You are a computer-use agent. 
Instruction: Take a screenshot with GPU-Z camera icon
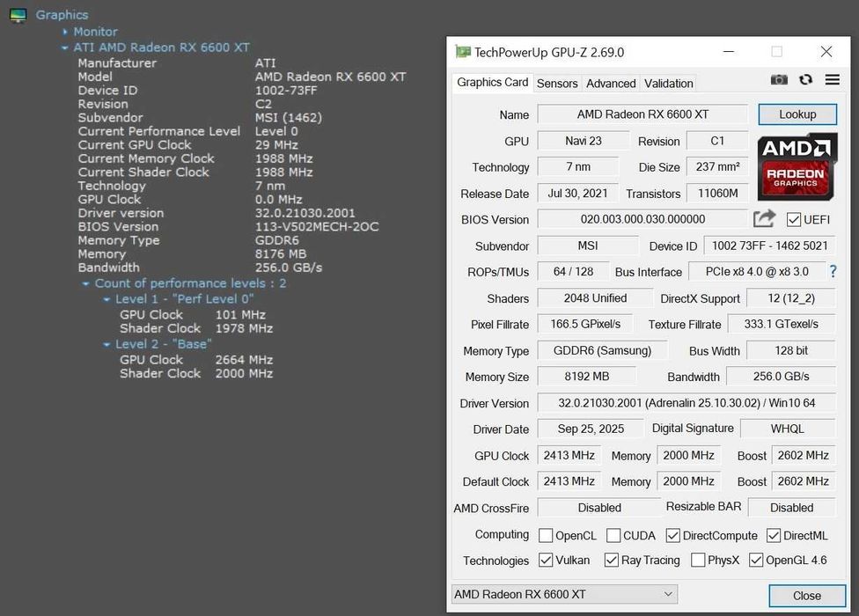point(778,80)
